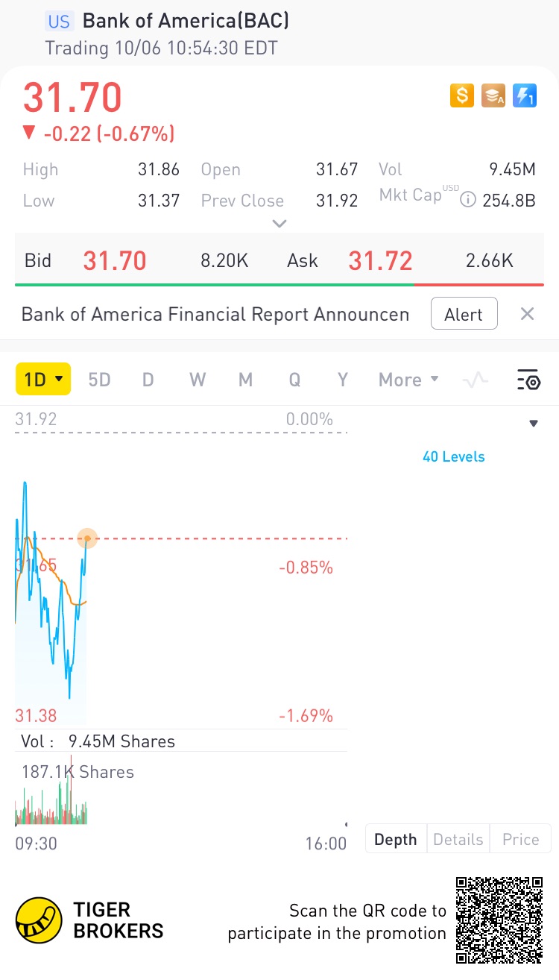Switch to the Price view

point(520,839)
